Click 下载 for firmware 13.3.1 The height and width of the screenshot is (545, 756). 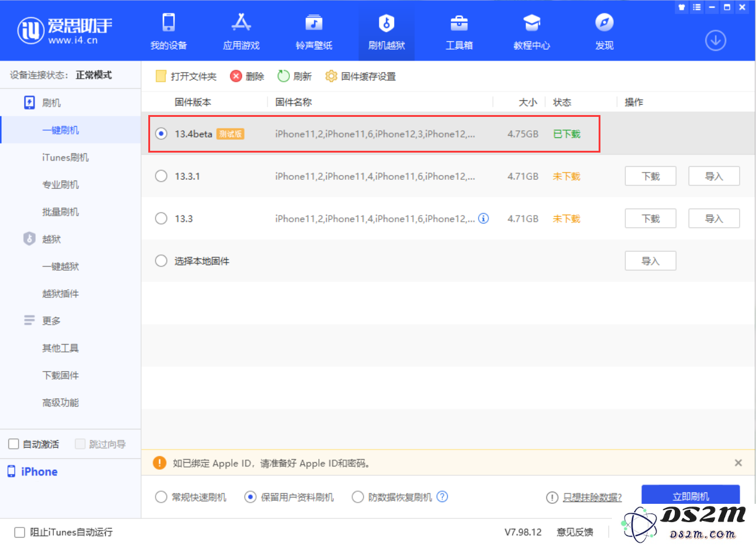pyautogui.click(x=650, y=176)
